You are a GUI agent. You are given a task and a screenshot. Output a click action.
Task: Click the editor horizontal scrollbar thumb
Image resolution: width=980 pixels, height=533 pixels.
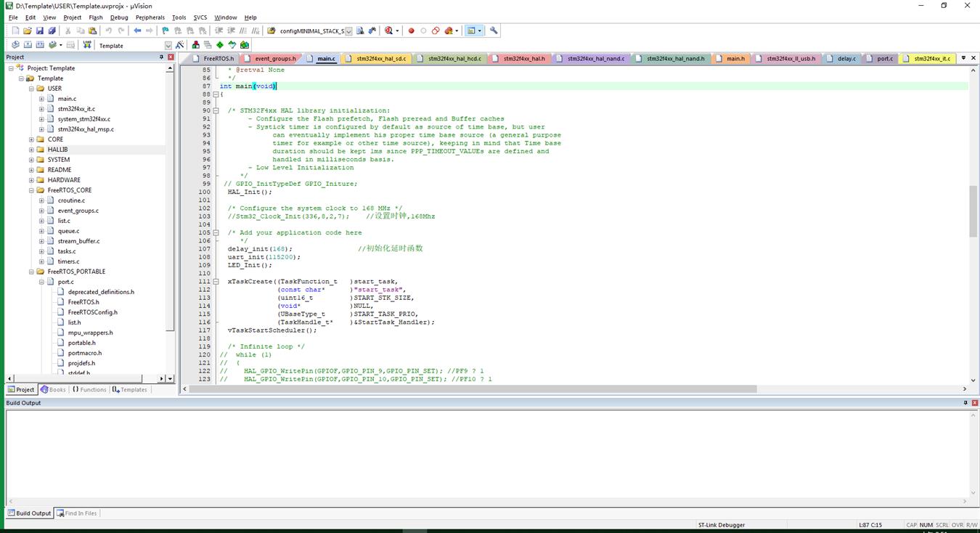[x=473, y=389]
